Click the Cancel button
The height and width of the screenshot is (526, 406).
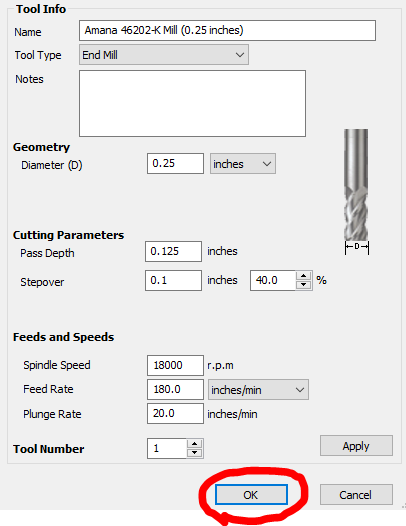(356, 494)
